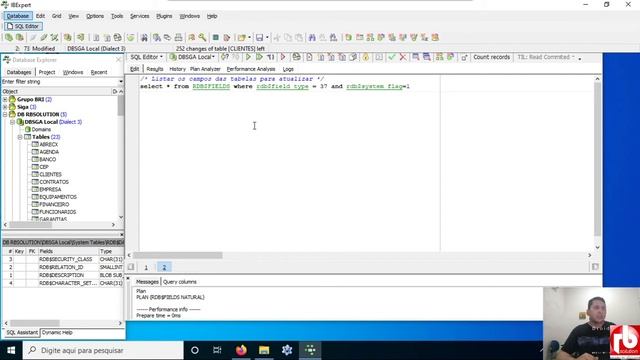Close the Database Explorer panel
The width and height of the screenshot is (640, 360).
(119, 60)
